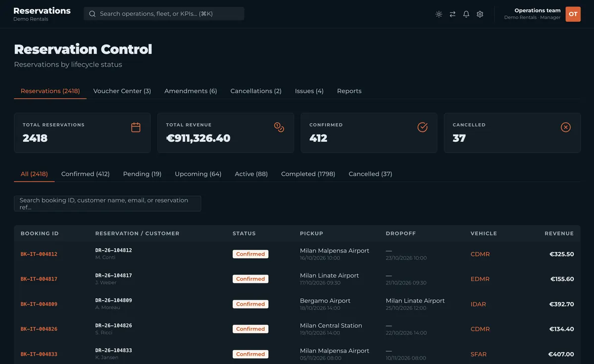
Task: Toggle the light theme sun icon
Action: [x=439, y=14]
